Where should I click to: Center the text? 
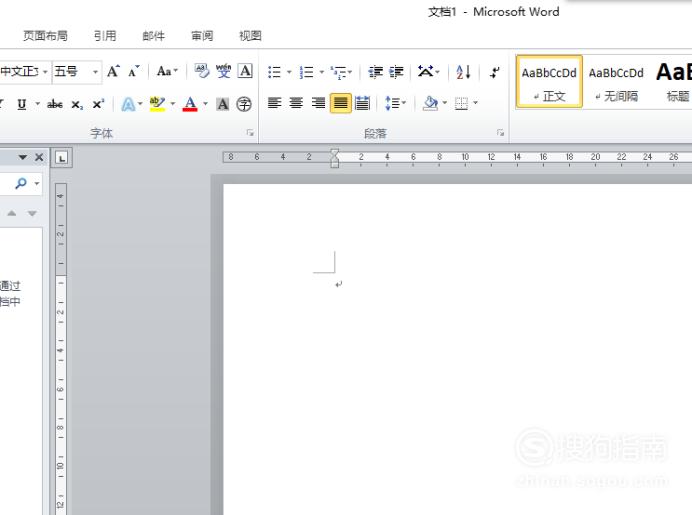click(296, 103)
